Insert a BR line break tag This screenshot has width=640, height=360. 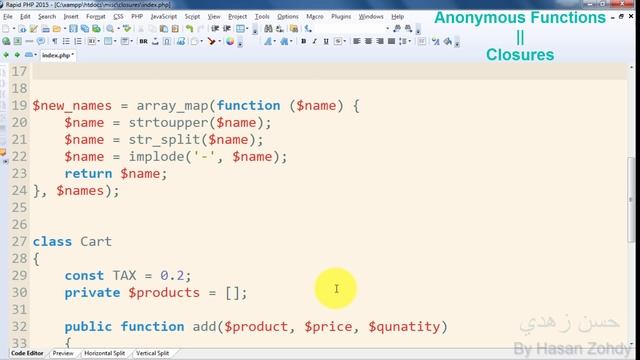click(x=143, y=41)
